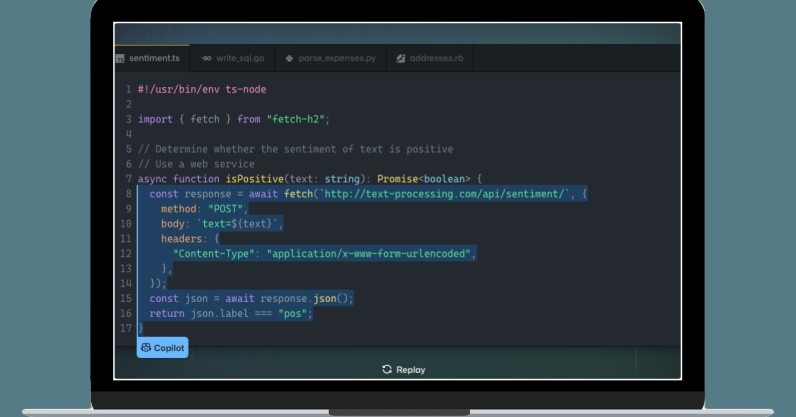Click the TypeScript icon on sentiment.ts tab
This screenshot has height=417, width=796.
(x=121, y=59)
